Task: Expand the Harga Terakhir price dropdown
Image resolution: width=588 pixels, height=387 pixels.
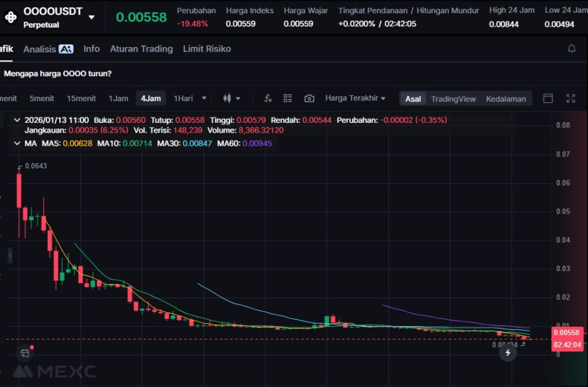Action: coord(355,98)
